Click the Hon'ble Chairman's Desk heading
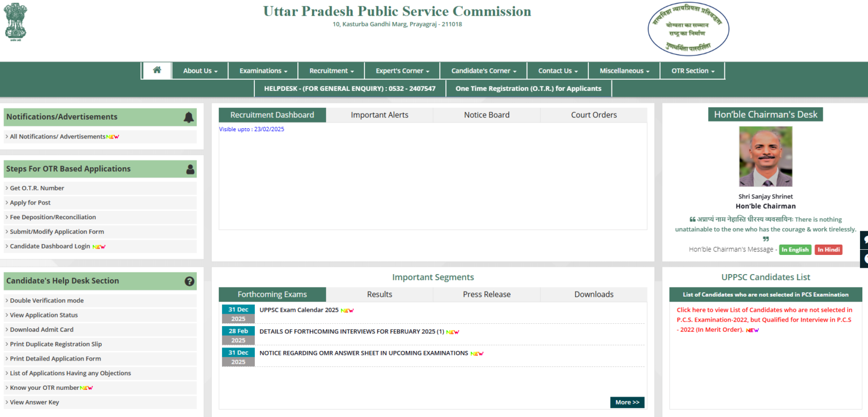The image size is (868, 417). click(x=766, y=114)
